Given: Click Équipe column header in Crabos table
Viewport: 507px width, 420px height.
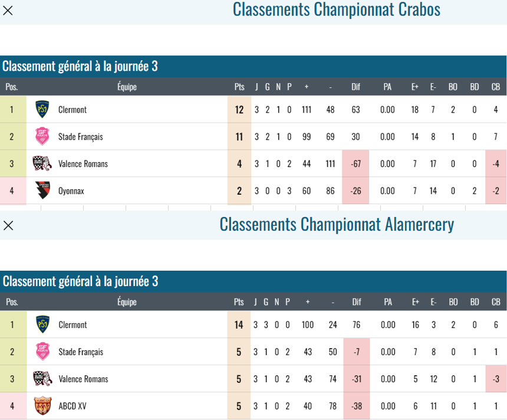Looking at the screenshot, I should 127,87.
